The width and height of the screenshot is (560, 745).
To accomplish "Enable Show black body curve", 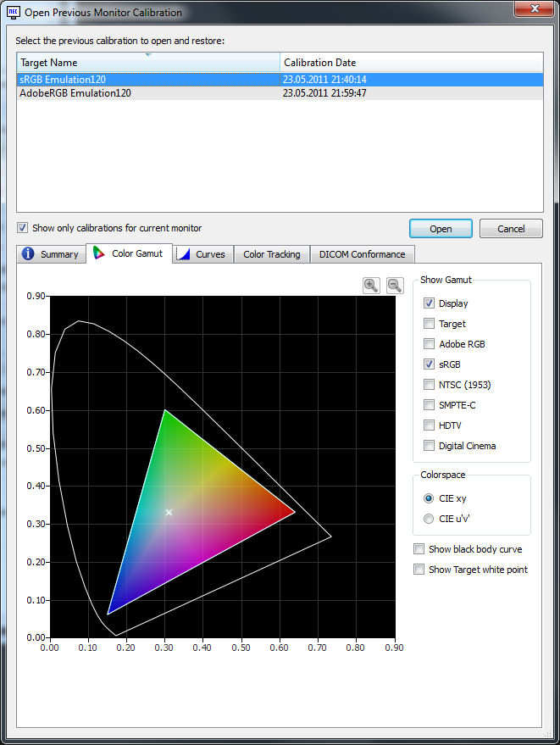I will 419,549.
